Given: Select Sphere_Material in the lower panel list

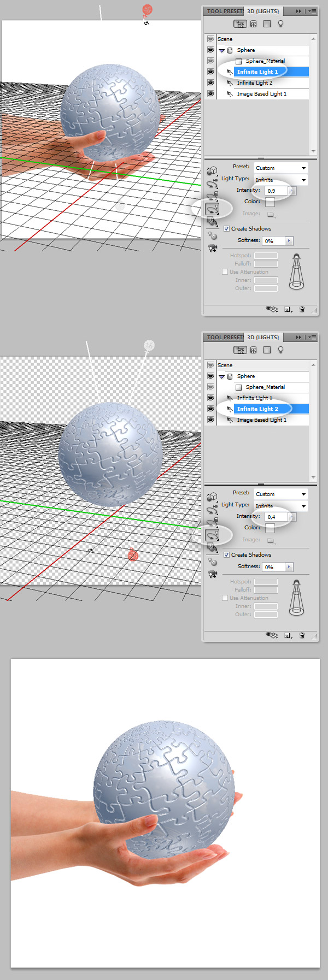Looking at the screenshot, I should (x=265, y=387).
